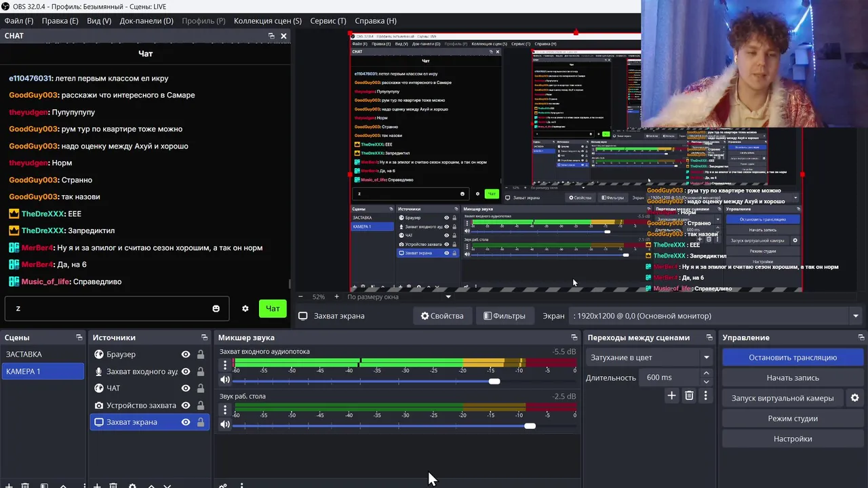Float the Источники dock panel
Screen dimensions: 868x488
(x=205, y=338)
